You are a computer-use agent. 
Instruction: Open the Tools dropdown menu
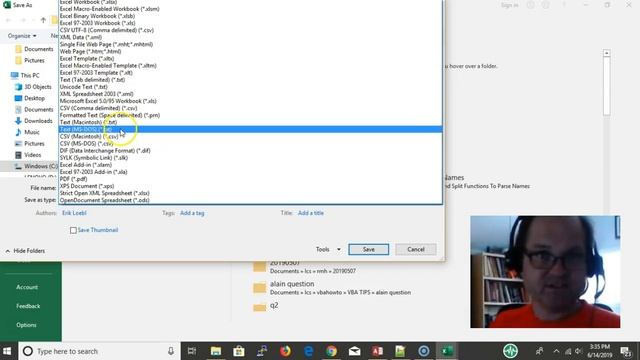(328, 249)
